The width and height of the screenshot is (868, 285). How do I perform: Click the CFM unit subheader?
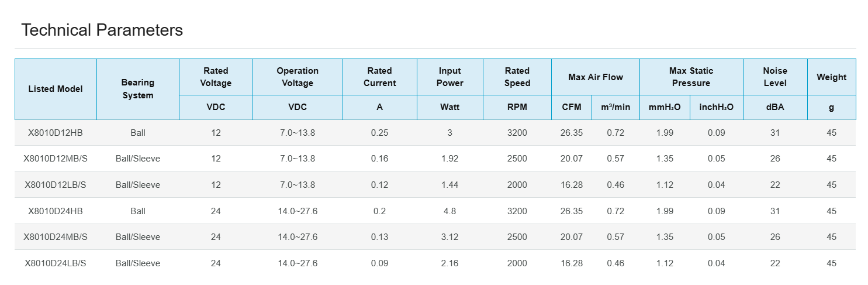572,107
